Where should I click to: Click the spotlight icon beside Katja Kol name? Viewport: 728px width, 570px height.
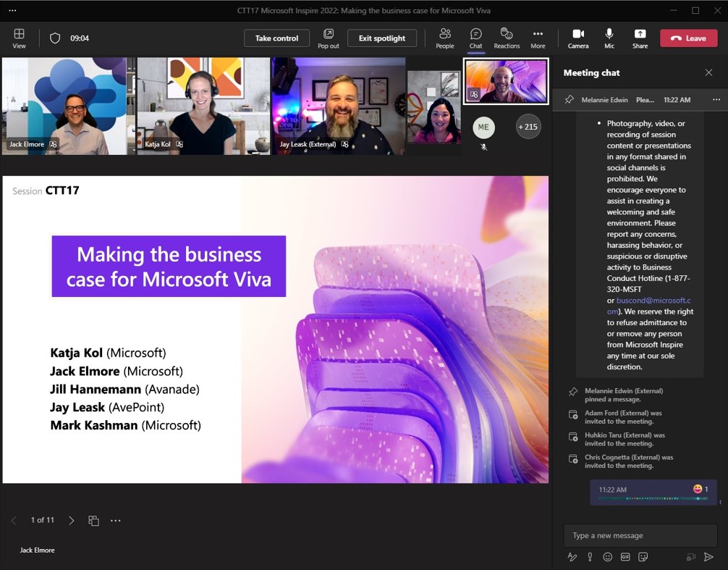179,144
